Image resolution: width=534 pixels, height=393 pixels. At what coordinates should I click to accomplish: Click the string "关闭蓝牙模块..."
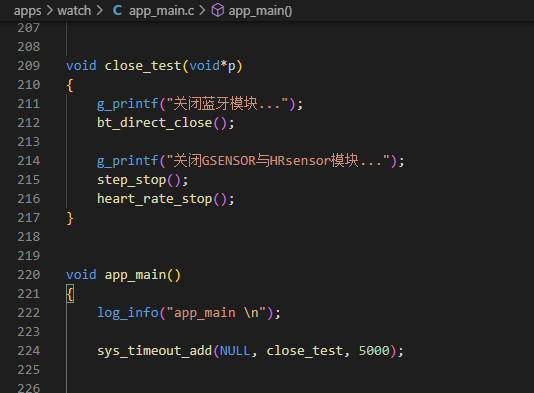(x=227, y=104)
